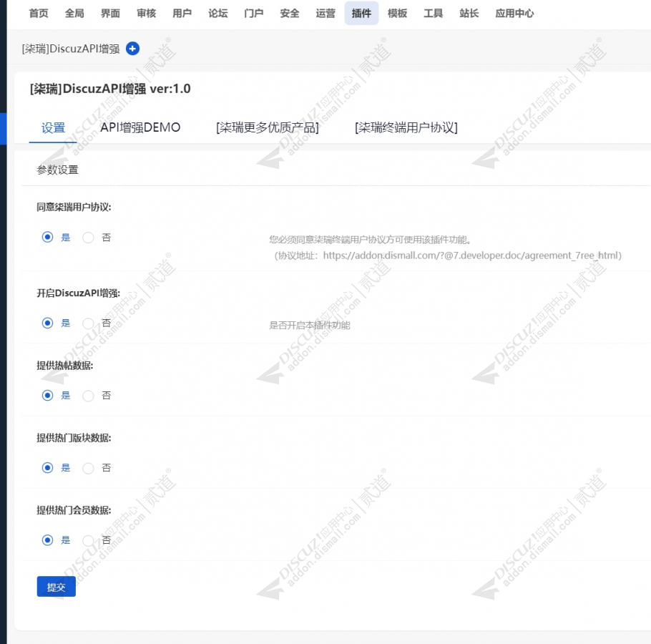Choose 否 for 提供热帖数据
This screenshot has width=651, height=644.
(88, 396)
